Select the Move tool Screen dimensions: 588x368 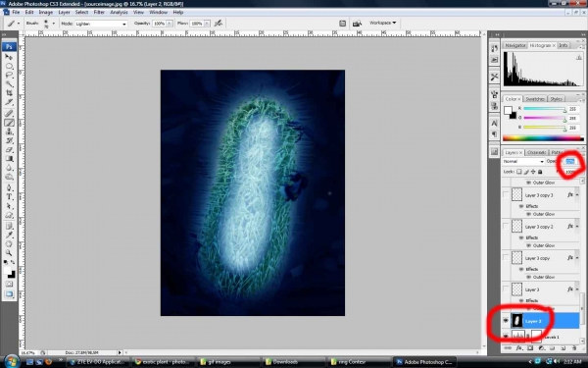tap(9, 57)
